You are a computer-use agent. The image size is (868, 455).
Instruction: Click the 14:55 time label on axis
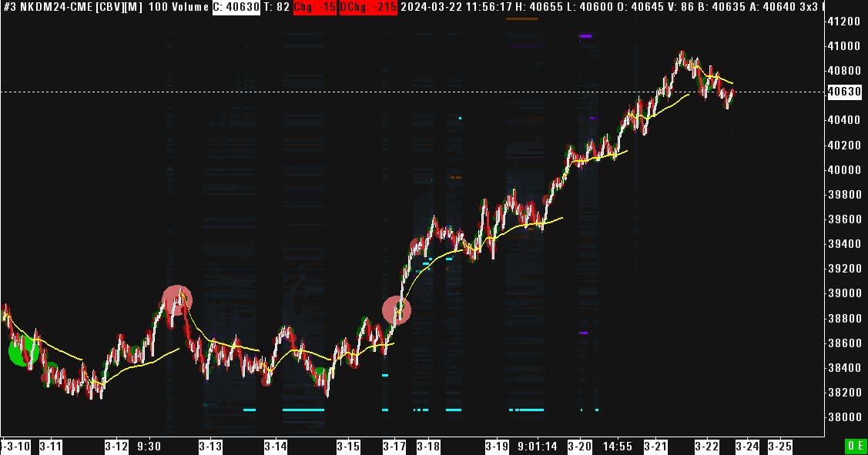617,446
